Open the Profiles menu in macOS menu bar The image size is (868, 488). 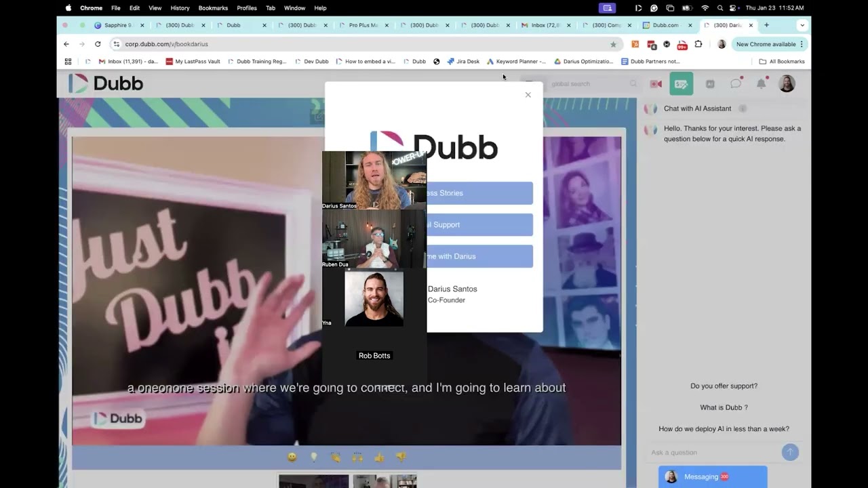pos(247,8)
